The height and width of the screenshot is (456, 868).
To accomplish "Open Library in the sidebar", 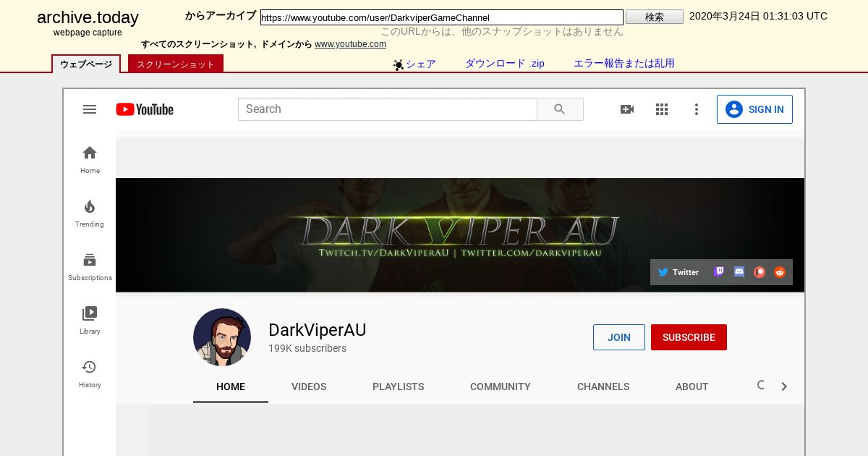I will 90,321.
